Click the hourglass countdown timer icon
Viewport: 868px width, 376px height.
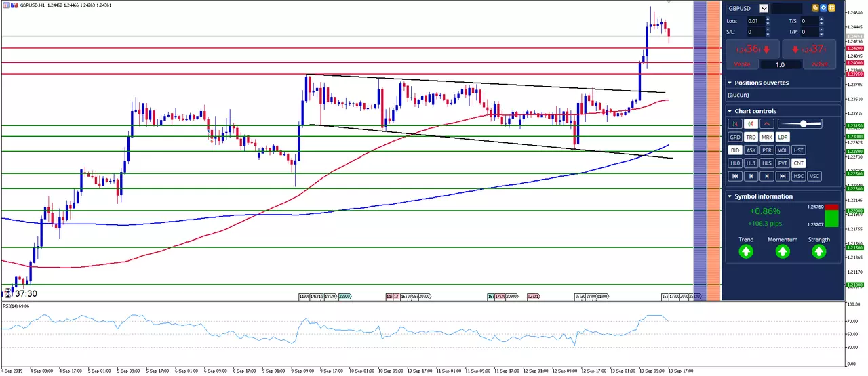point(8,293)
